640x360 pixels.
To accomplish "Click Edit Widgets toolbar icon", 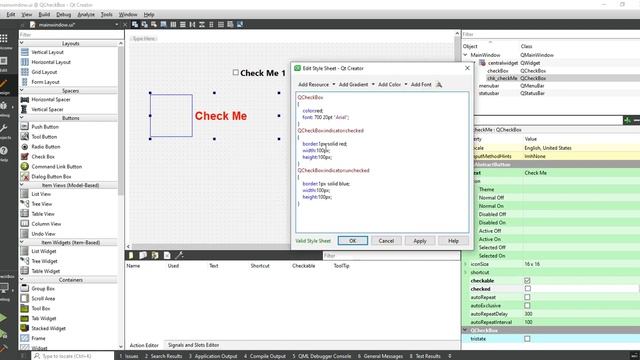I will click(135, 24).
